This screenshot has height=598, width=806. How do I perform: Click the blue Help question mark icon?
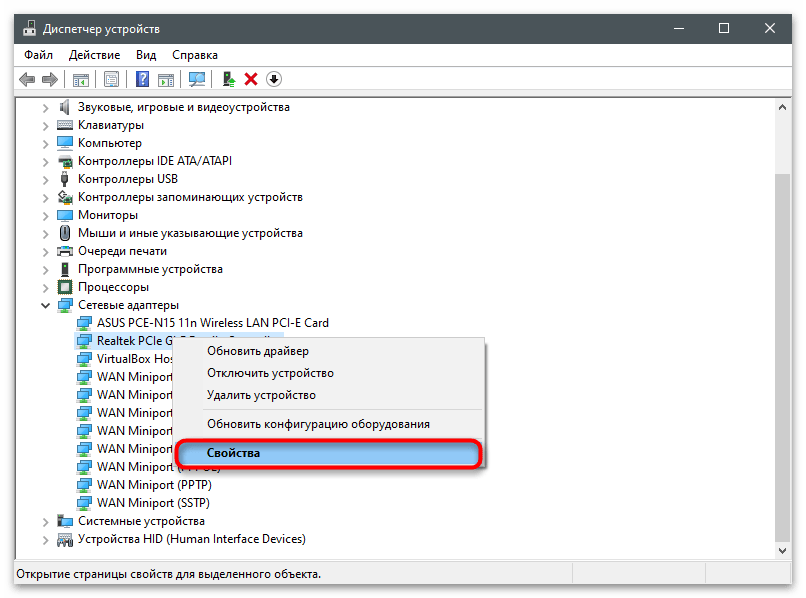coord(142,79)
